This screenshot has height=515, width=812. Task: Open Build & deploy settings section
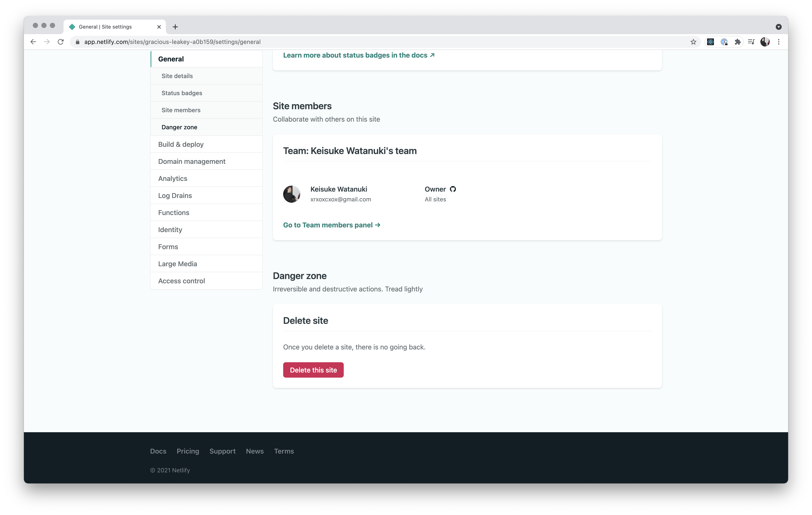[x=181, y=144]
